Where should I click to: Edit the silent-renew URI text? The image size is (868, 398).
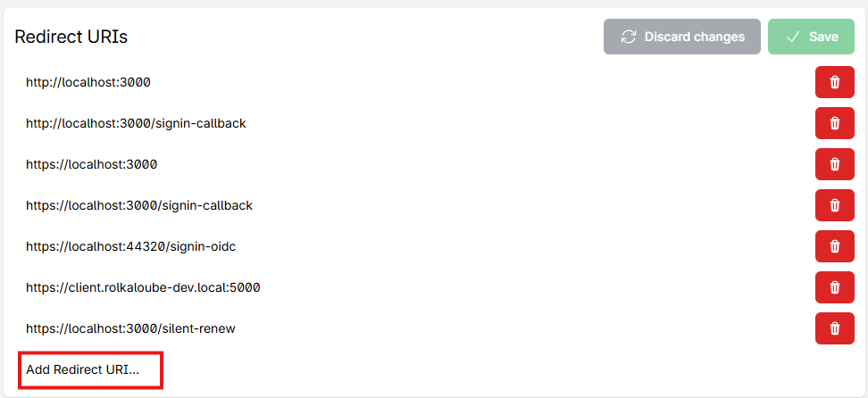(x=130, y=328)
